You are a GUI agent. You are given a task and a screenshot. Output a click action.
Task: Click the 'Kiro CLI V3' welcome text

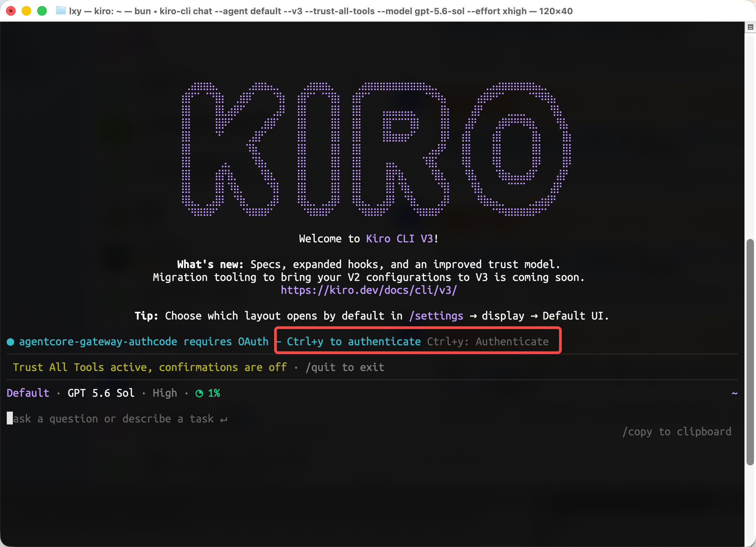coord(399,239)
